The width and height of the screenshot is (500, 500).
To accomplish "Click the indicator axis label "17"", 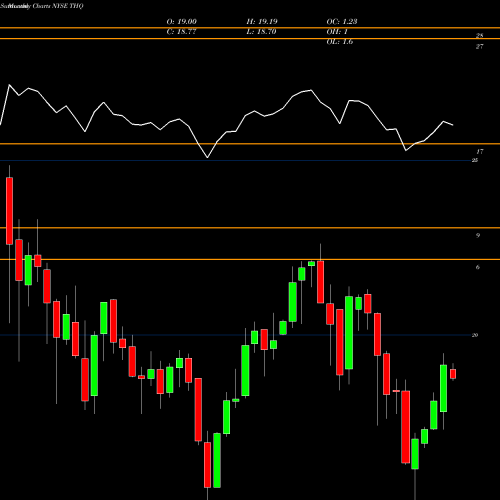I will [x=479, y=152].
